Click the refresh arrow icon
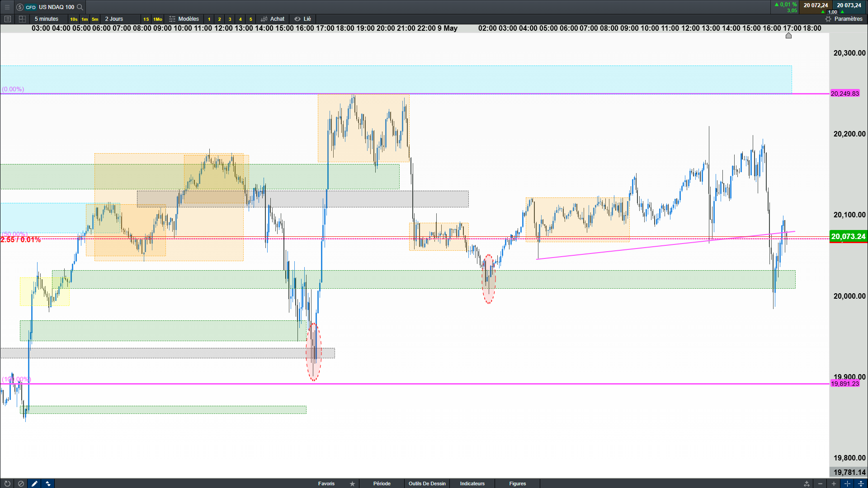868x488 pixels. 7,483
